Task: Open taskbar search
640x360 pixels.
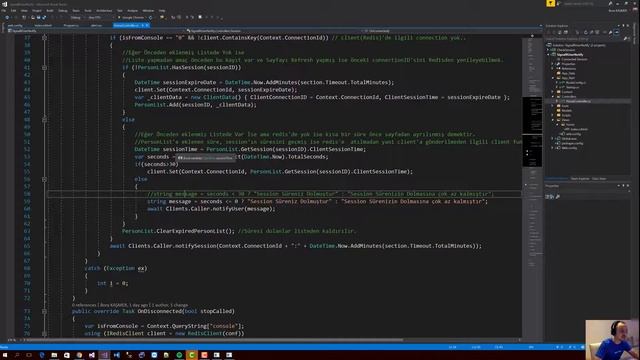Action: tap(17, 355)
